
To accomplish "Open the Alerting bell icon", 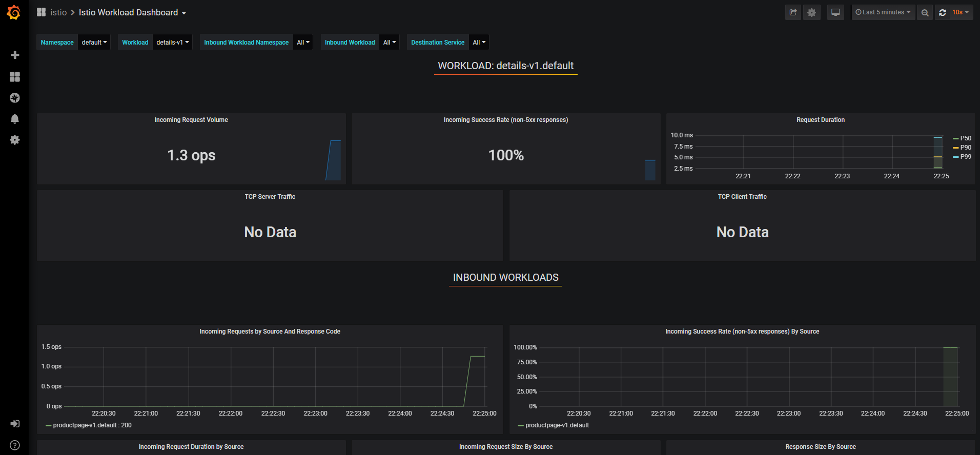I will [x=15, y=119].
